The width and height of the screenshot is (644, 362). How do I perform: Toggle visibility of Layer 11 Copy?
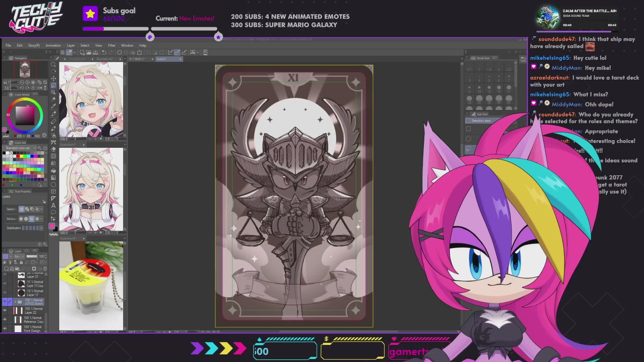point(5,284)
